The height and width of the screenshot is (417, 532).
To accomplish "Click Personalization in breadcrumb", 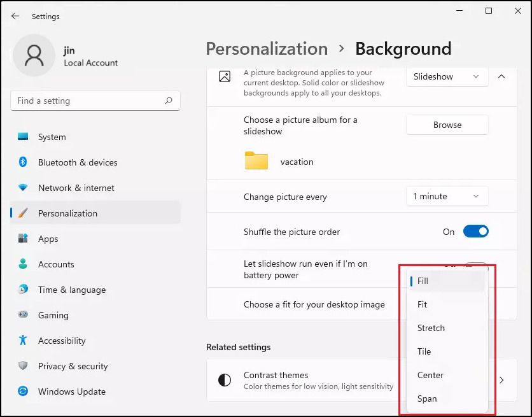I will click(267, 49).
